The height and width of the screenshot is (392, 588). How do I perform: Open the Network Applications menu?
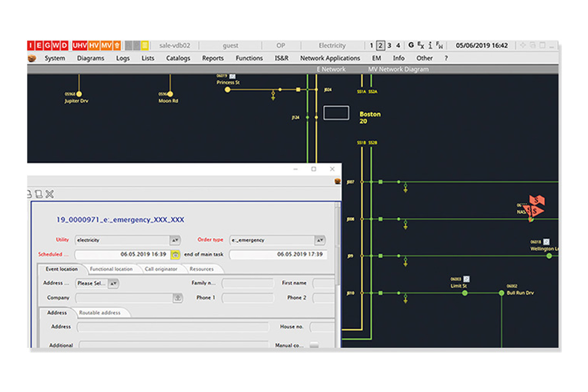coord(330,58)
